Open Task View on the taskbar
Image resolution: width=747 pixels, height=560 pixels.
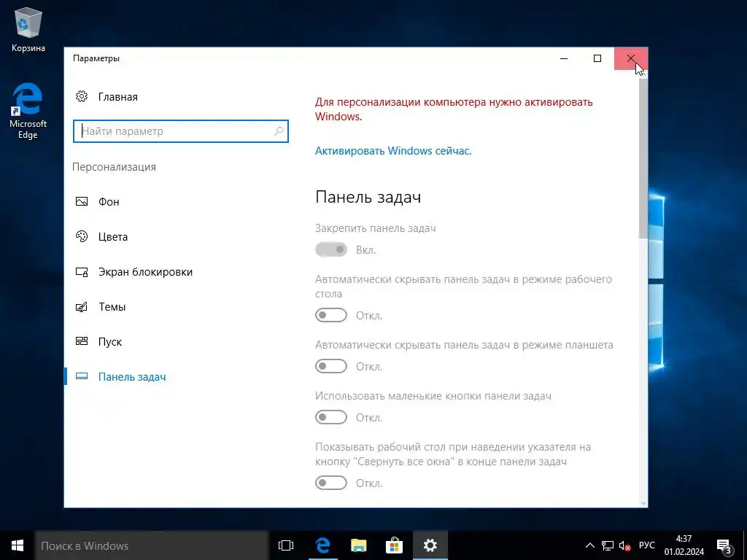click(286, 545)
